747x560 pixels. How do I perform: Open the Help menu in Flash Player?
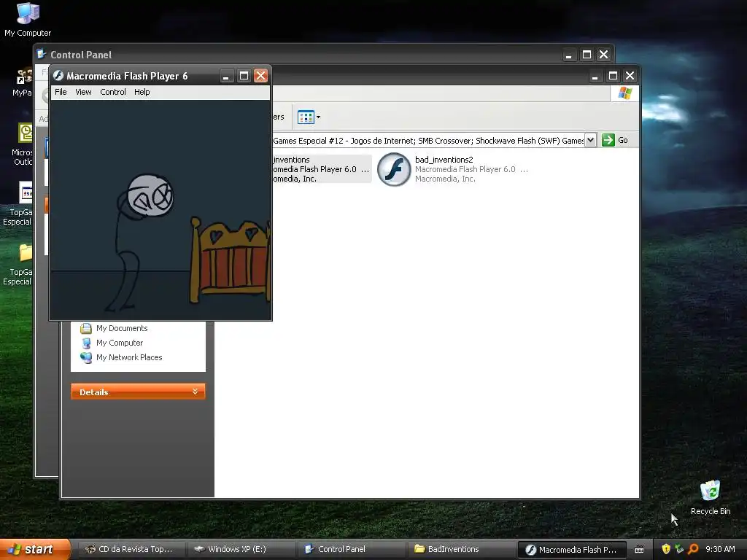142,92
